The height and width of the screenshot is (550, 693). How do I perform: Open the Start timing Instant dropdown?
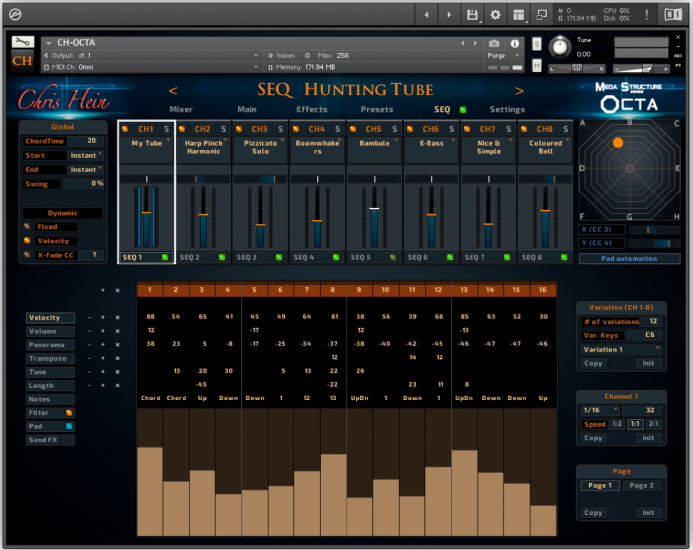85,156
